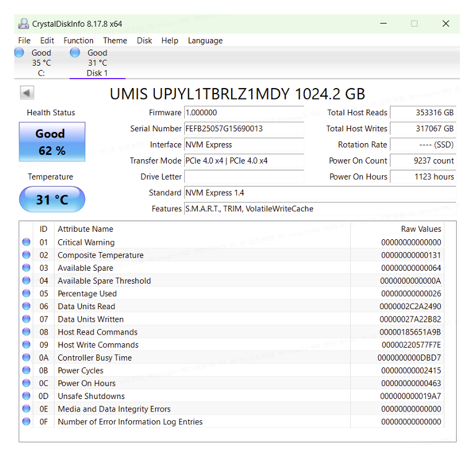Click the Data Units Read status orb
Viewport: 476px width, 461px height.
pos(27,306)
